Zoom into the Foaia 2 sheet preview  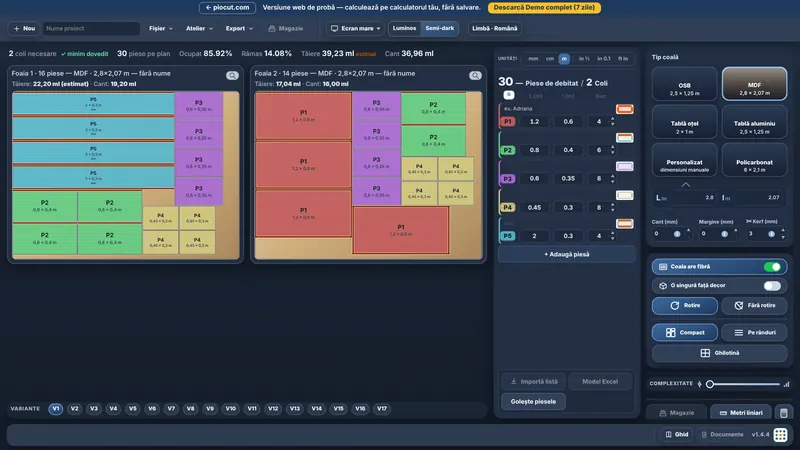click(475, 76)
